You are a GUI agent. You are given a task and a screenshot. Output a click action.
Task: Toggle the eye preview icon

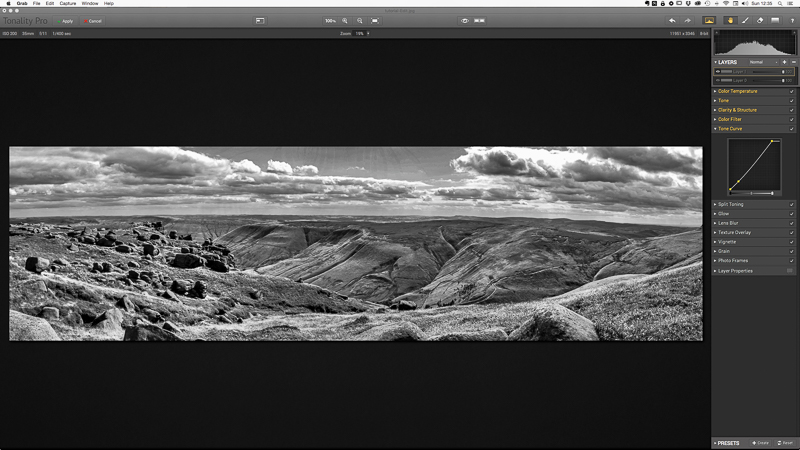click(x=465, y=20)
